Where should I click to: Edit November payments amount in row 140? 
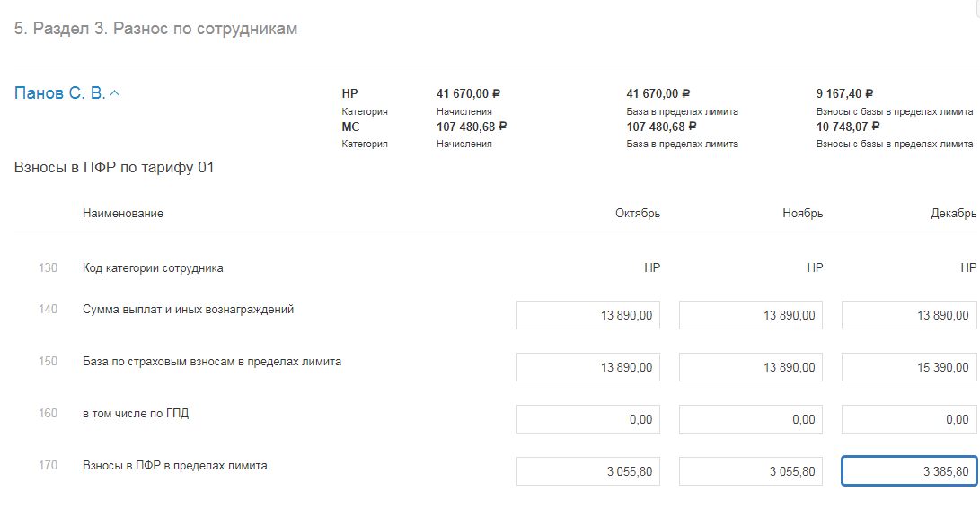coord(751,315)
